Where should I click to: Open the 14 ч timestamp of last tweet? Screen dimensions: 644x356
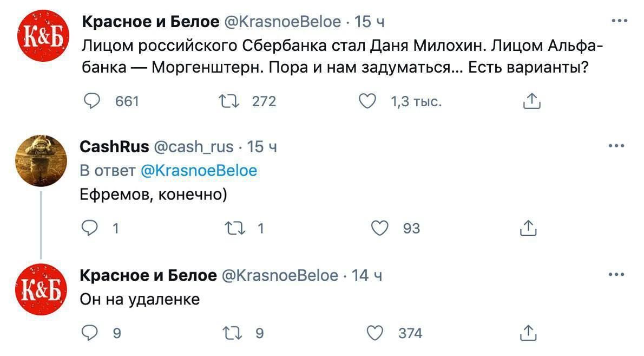click(x=367, y=276)
